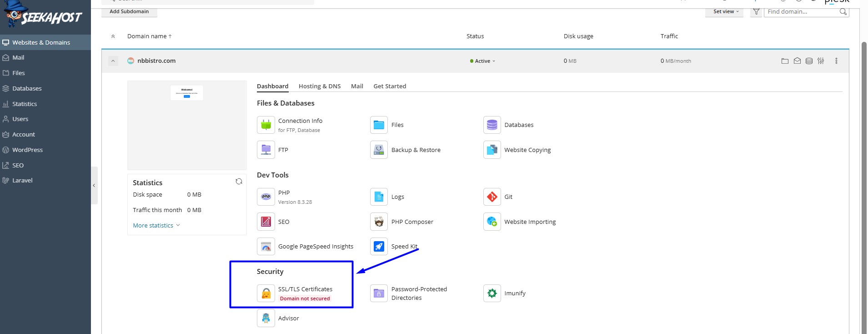Open Backup & Restore icon
The width and height of the screenshot is (868, 334).
[x=379, y=150]
